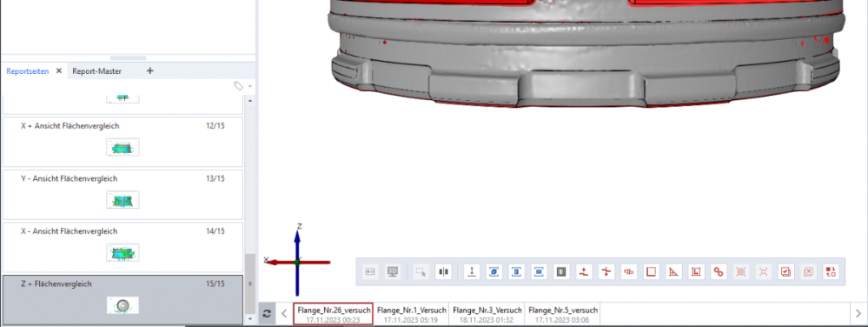Click report list scrollbar down arrow
This screenshot has width=868, height=327.
click(x=249, y=319)
